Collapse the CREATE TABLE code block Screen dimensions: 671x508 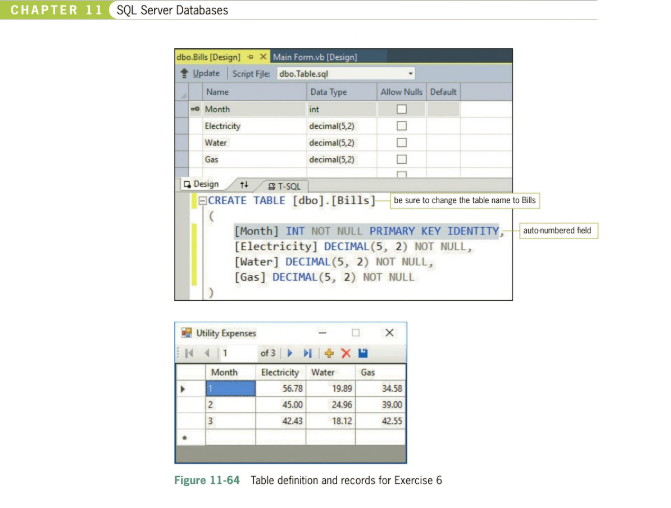tap(203, 201)
